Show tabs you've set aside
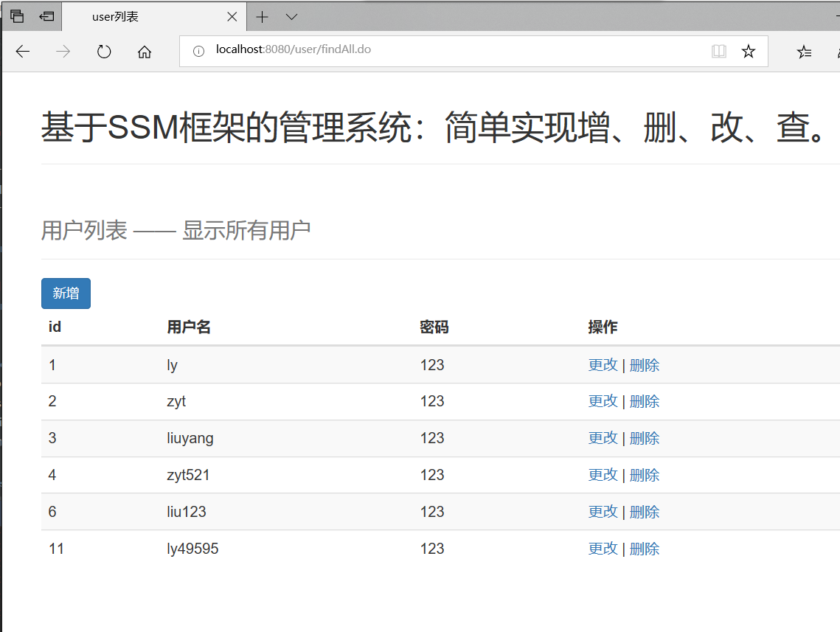This screenshot has width=840, height=632. coord(46,16)
